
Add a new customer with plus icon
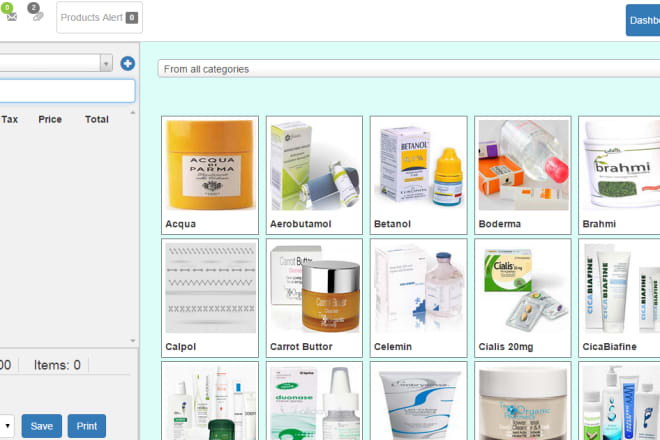[128, 64]
